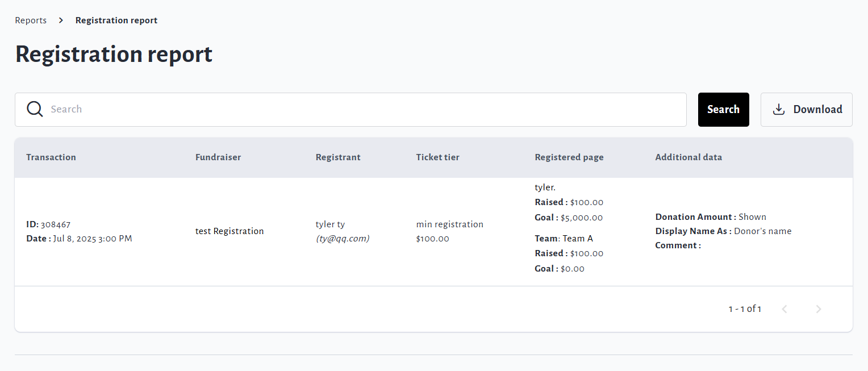Click the Registered page column header
Screen dimensions: 868x371
(x=569, y=157)
